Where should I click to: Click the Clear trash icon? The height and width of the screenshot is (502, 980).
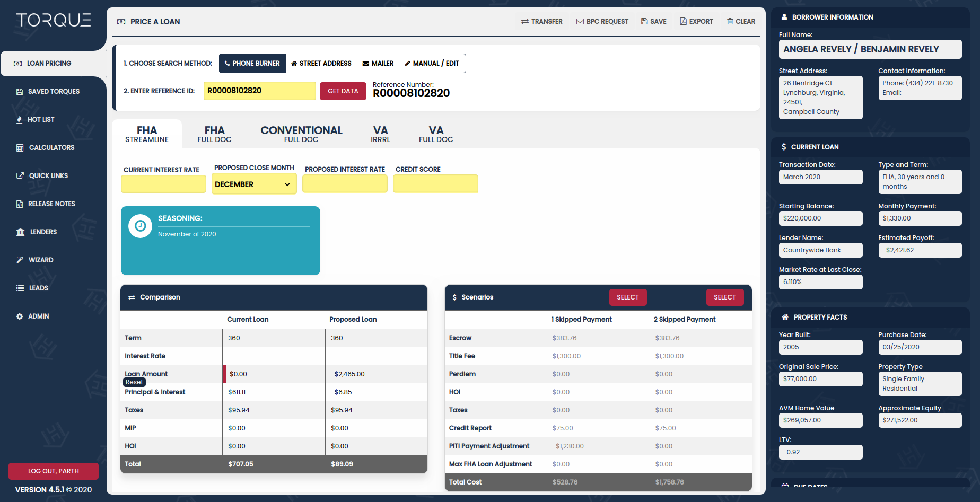tap(730, 22)
